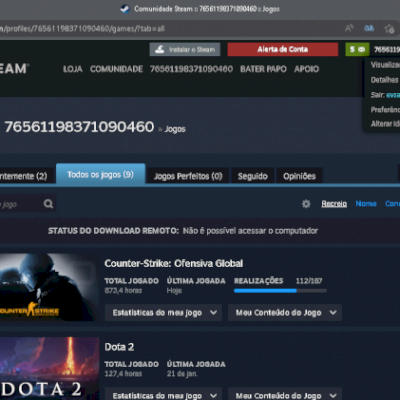Click the Dota 2 game cover thumbnail

(x=49, y=368)
